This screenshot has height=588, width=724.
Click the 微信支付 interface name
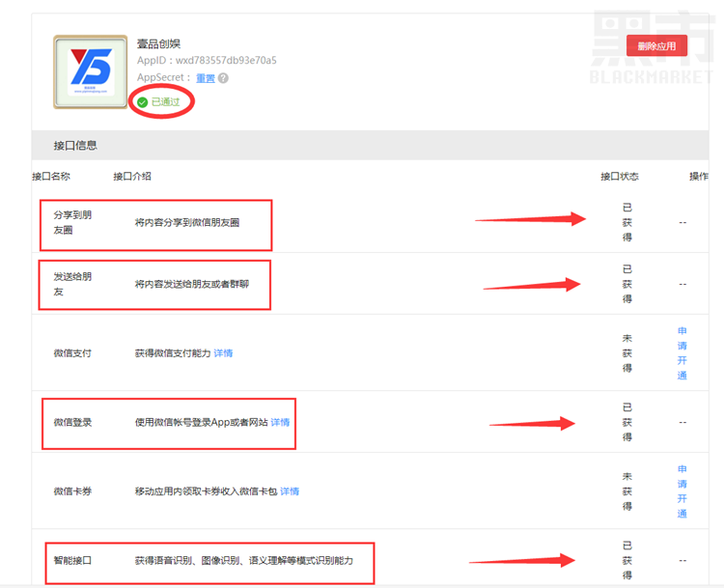point(72,352)
